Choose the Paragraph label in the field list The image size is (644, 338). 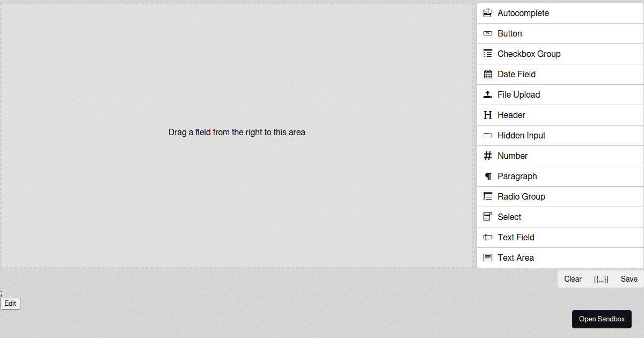point(517,176)
